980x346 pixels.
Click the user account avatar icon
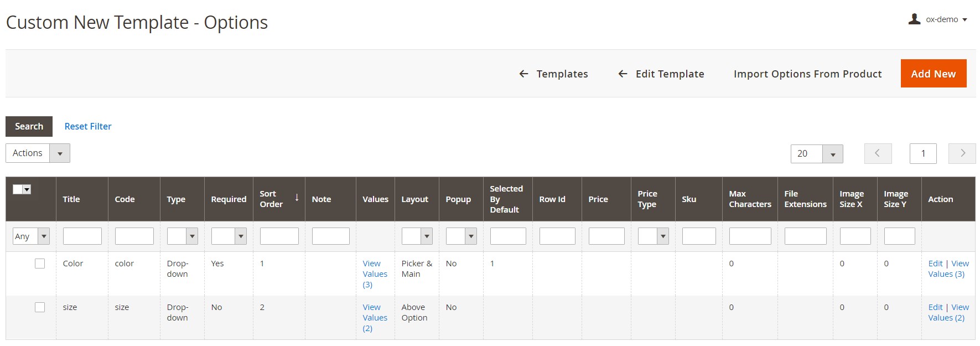914,19
